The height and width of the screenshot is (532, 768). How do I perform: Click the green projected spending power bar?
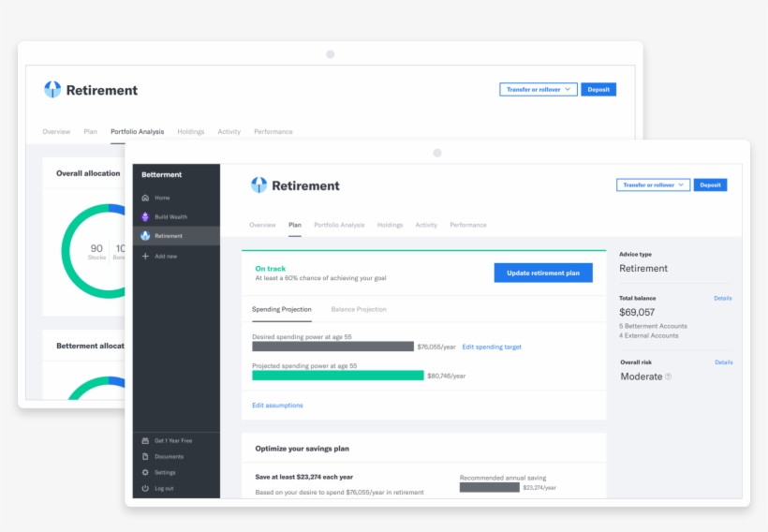point(338,376)
